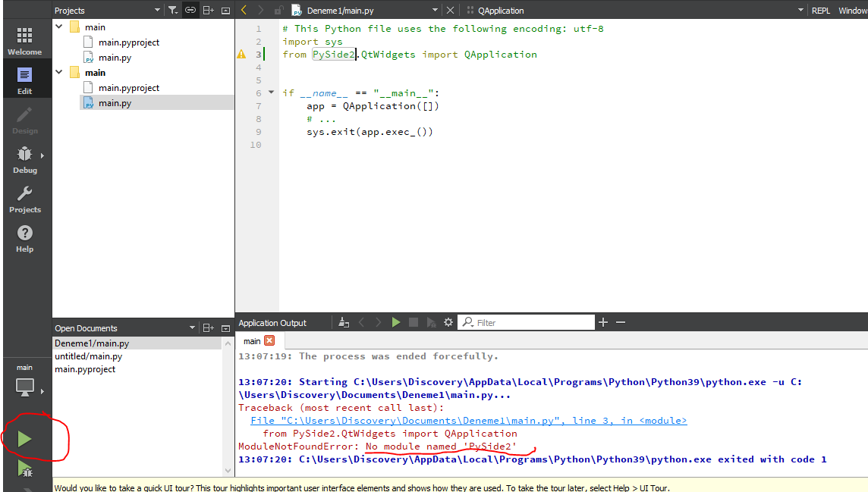Attach debugger to running application
This screenshot has height=492, width=868.
(x=431, y=322)
